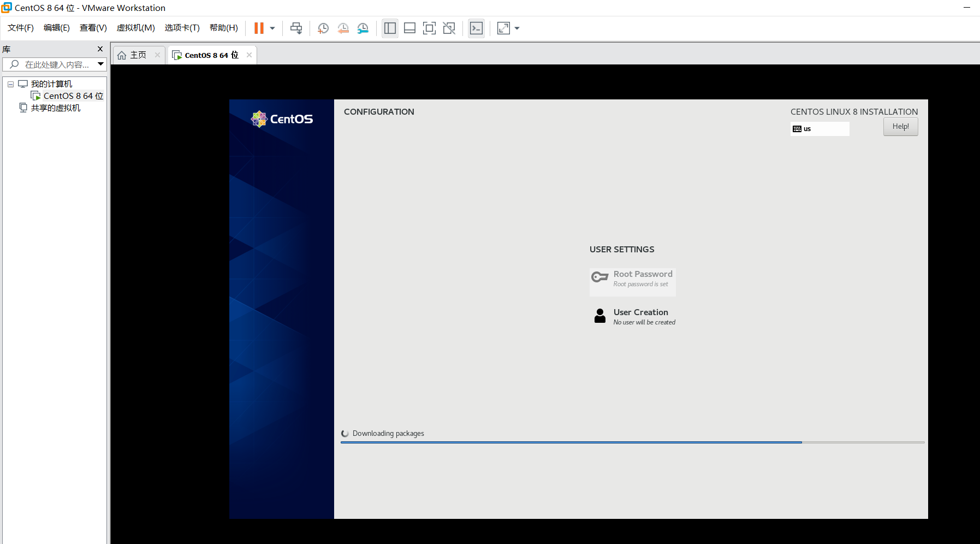Minimize the VMware Workstation window

click(x=967, y=8)
